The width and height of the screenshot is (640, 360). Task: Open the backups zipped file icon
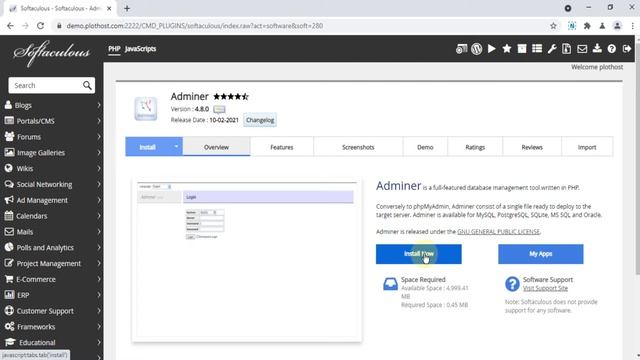(567, 49)
